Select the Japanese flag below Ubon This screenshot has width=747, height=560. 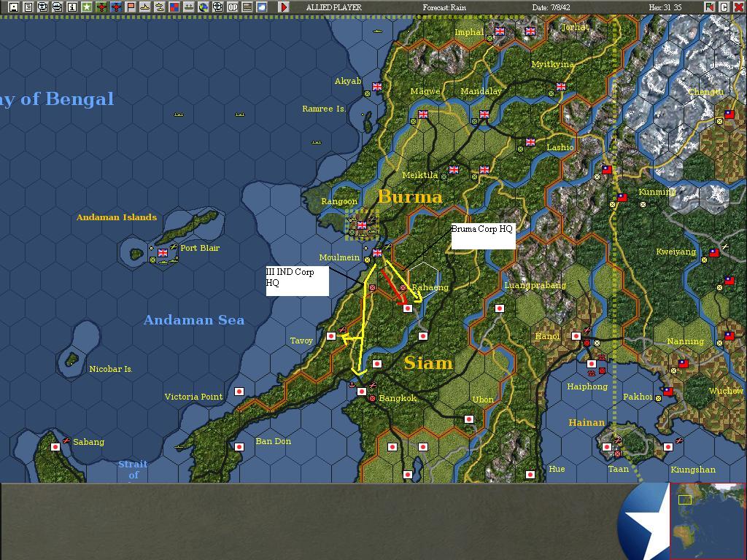pyautogui.click(x=469, y=419)
